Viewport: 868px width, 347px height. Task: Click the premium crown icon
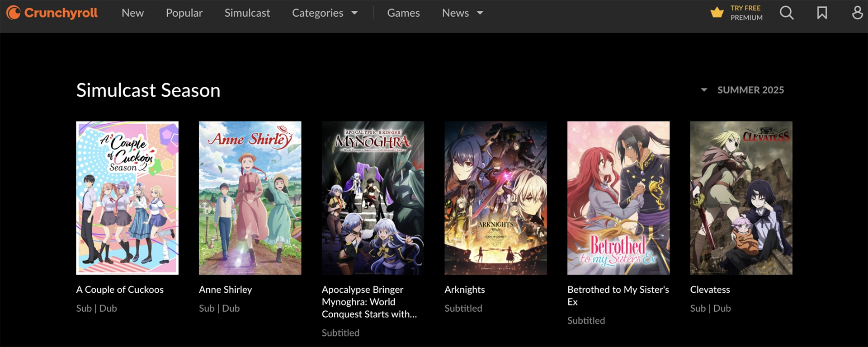717,13
